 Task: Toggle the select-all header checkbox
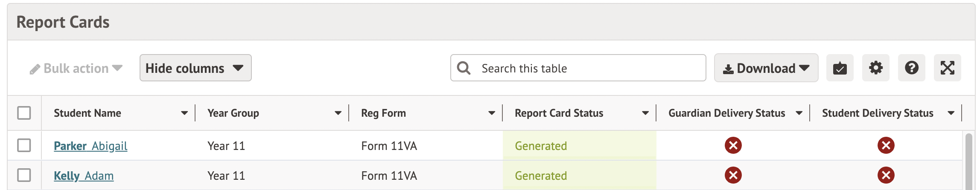tap(24, 113)
